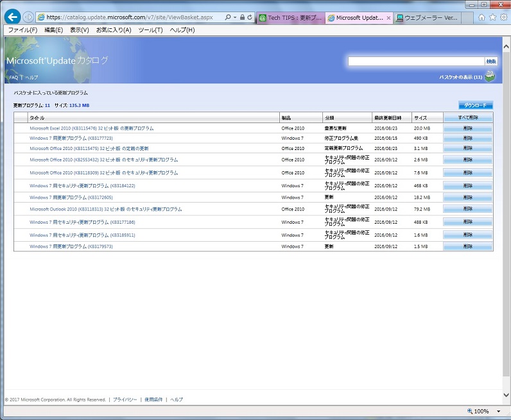Remove the Excel 2010 KB3115476 row
The image size is (511, 420).
click(x=468, y=128)
